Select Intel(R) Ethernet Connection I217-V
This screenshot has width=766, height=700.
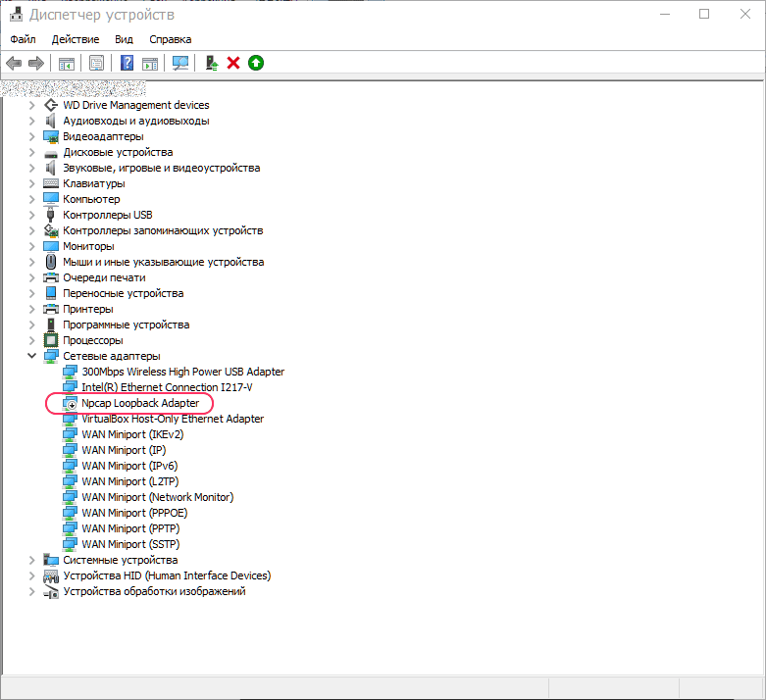click(x=153, y=387)
